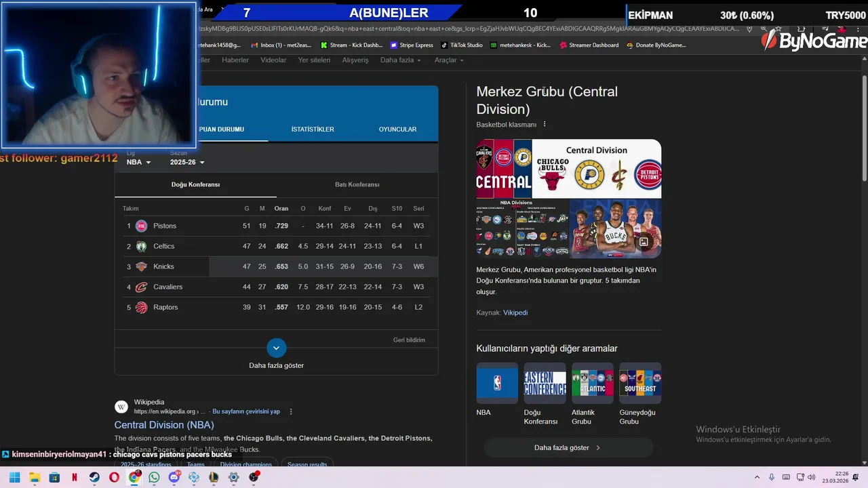Screen dimensions: 868x488
Task: Open the Gmail Inbox bookmark
Action: click(279, 45)
